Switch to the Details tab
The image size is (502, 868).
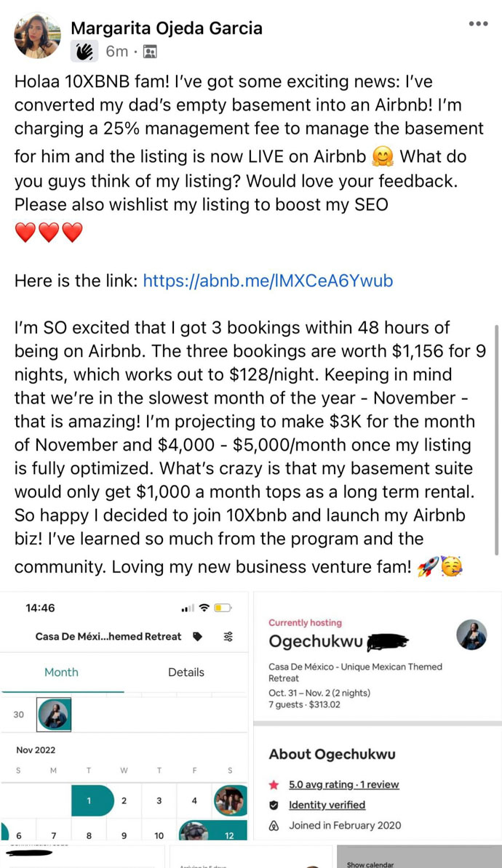(x=186, y=672)
